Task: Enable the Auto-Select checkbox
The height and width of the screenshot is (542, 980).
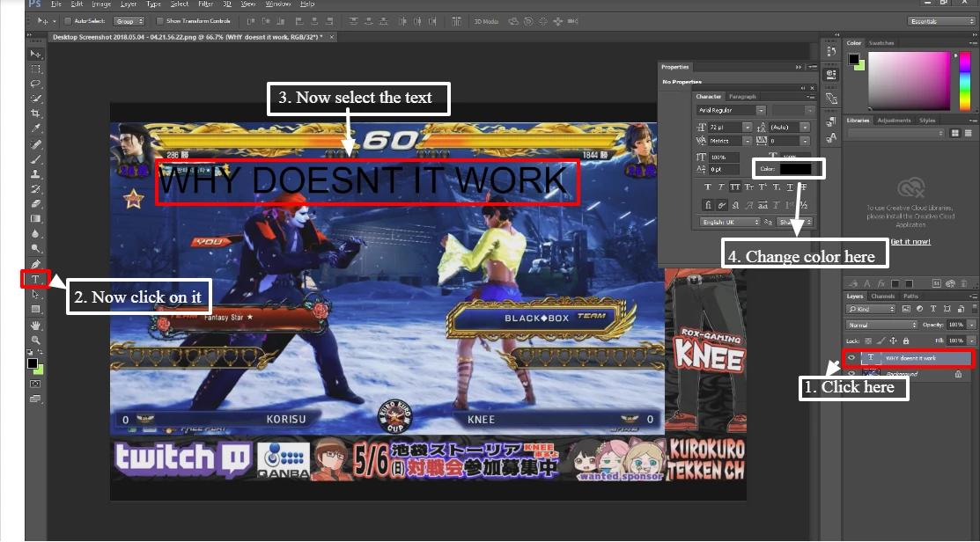Action: tap(68, 21)
